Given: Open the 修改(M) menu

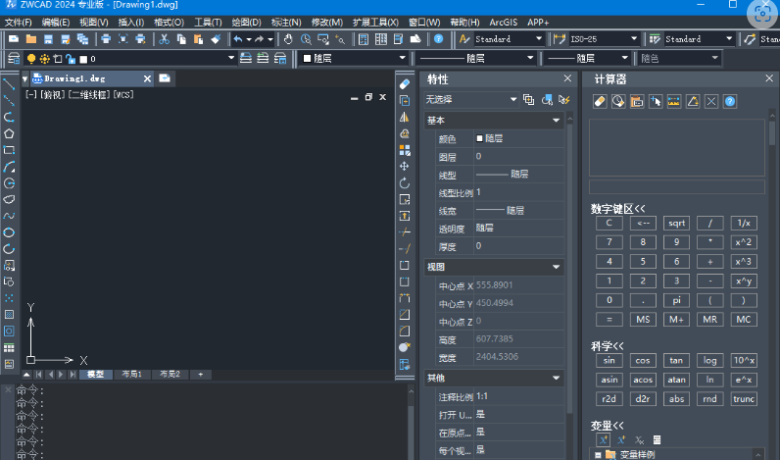Looking at the screenshot, I should pyautogui.click(x=327, y=22).
